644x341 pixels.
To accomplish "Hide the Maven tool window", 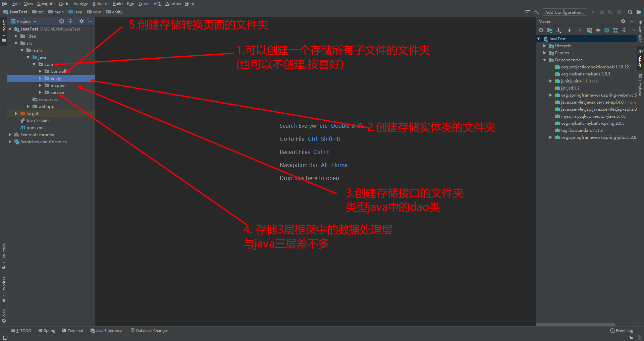I will (x=632, y=21).
